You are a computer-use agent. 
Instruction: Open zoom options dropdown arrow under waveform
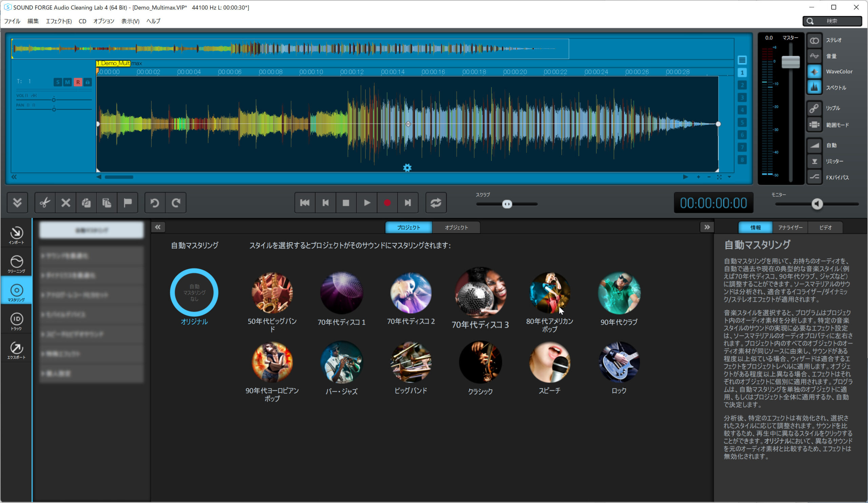click(x=729, y=177)
